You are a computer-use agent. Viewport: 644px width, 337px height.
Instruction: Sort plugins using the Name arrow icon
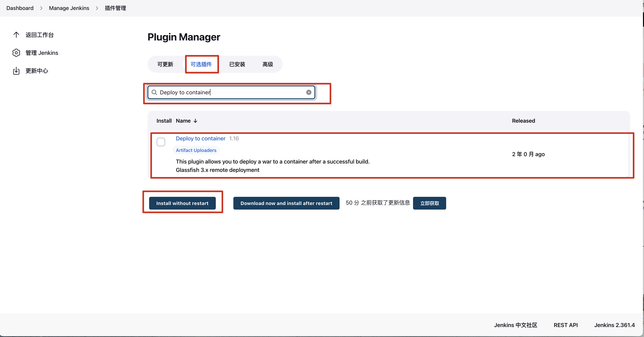195,121
